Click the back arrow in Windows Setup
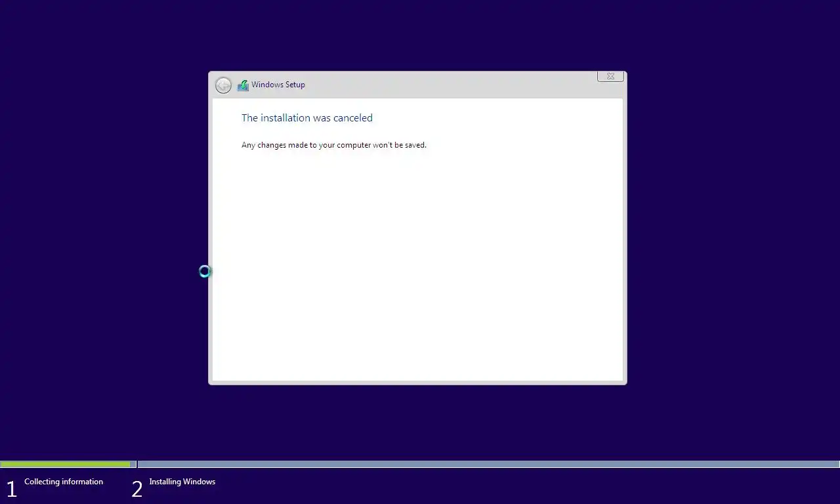Screen dimensions: 840x504 click(223, 85)
